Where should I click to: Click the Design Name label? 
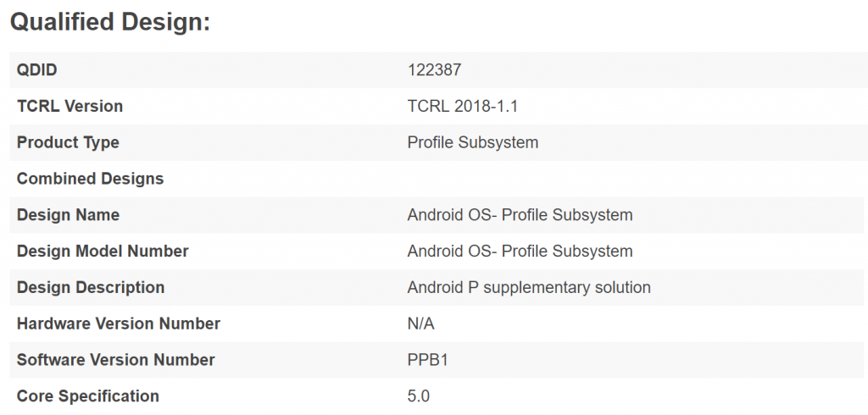pos(68,214)
